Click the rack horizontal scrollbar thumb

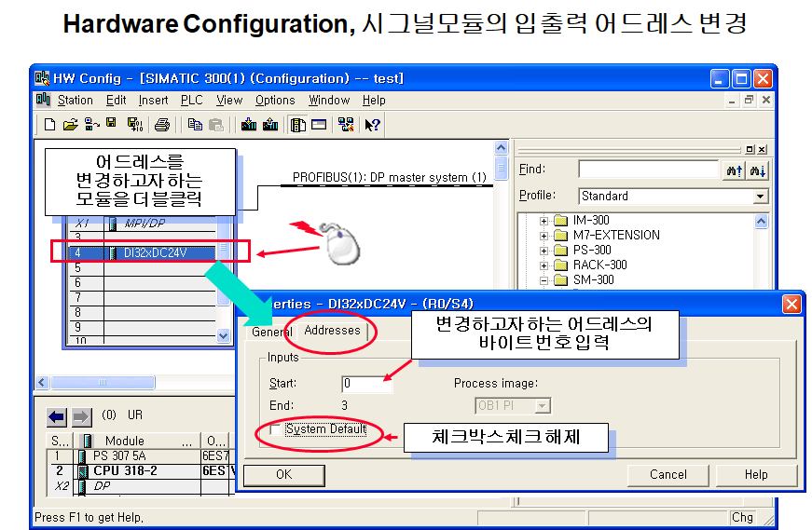[x=103, y=383]
